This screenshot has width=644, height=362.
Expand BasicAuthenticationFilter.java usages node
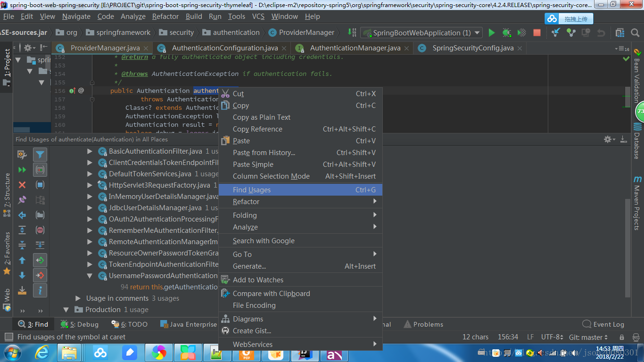pyautogui.click(x=90, y=151)
